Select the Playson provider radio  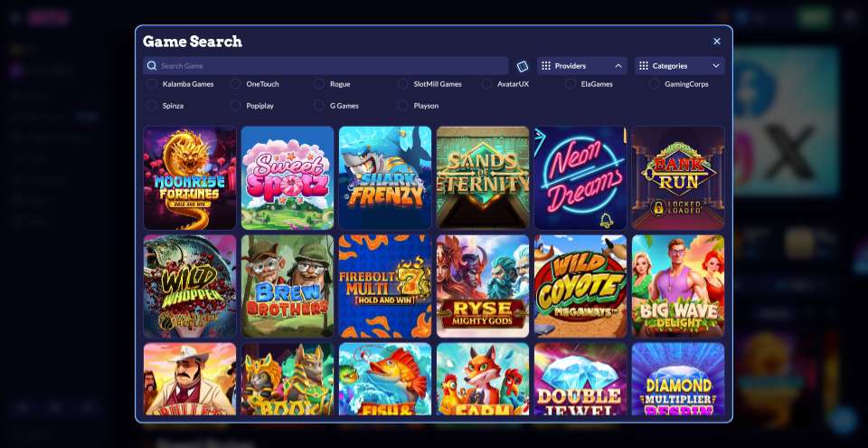[402, 106]
